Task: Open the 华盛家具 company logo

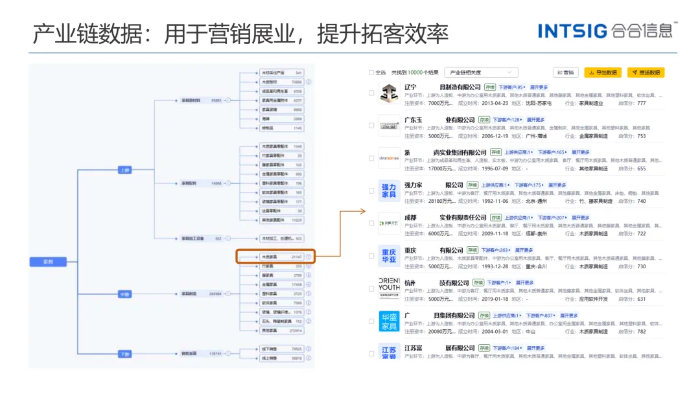Action: click(x=389, y=321)
